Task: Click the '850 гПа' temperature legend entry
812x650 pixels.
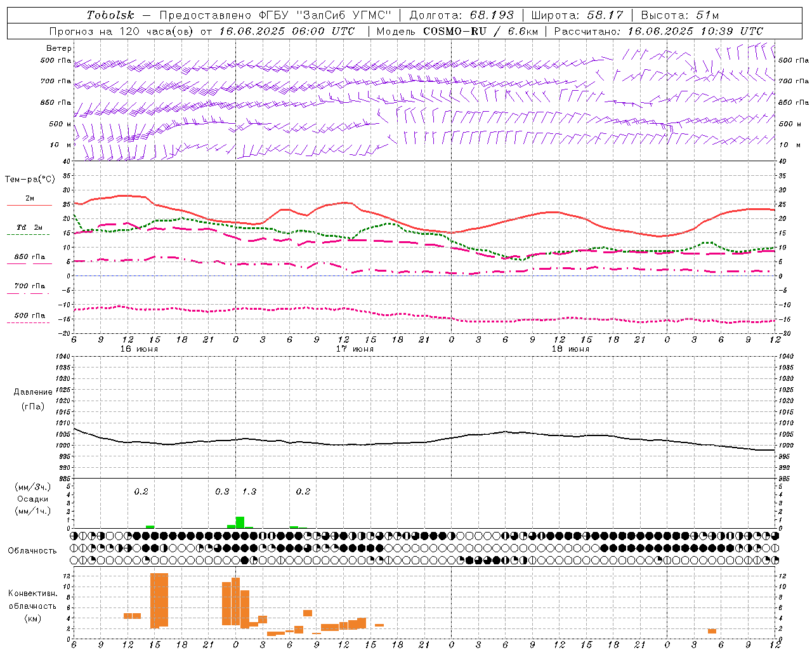Action: click(x=30, y=257)
